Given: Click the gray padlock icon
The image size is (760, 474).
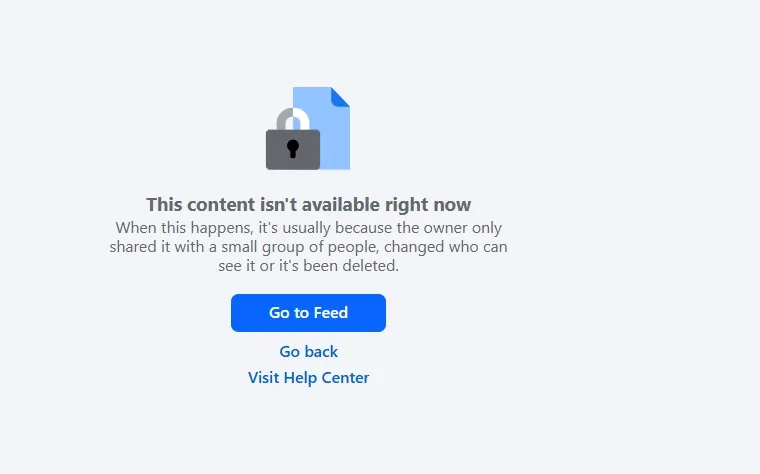Looking at the screenshot, I should click(293, 139).
